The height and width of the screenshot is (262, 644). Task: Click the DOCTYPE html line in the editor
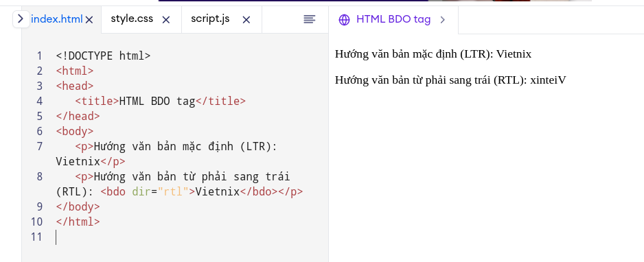click(x=103, y=56)
